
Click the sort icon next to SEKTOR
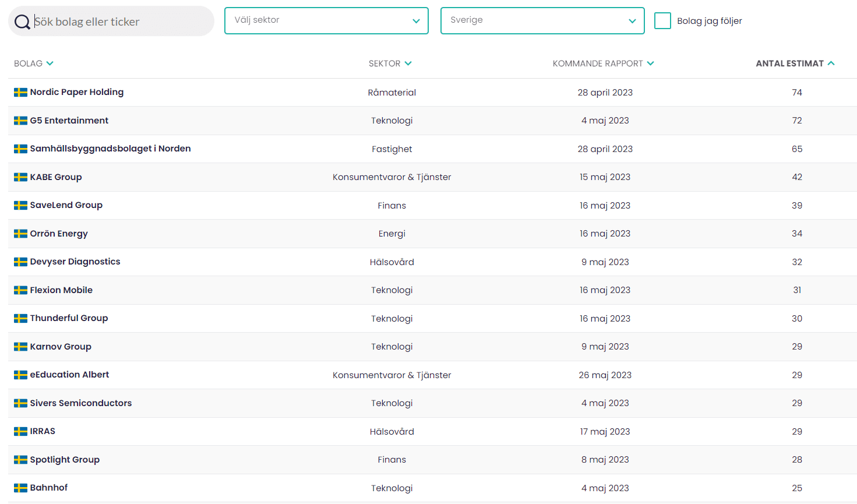(408, 64)
